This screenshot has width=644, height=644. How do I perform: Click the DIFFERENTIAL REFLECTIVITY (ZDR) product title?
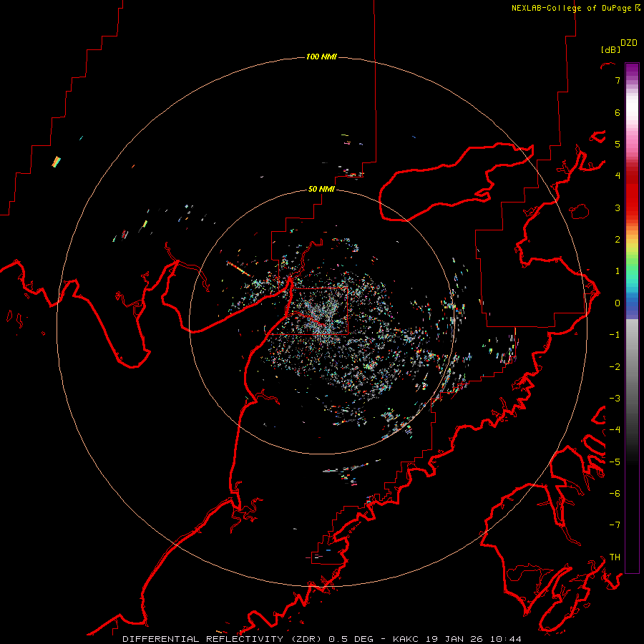pos(223,639)
